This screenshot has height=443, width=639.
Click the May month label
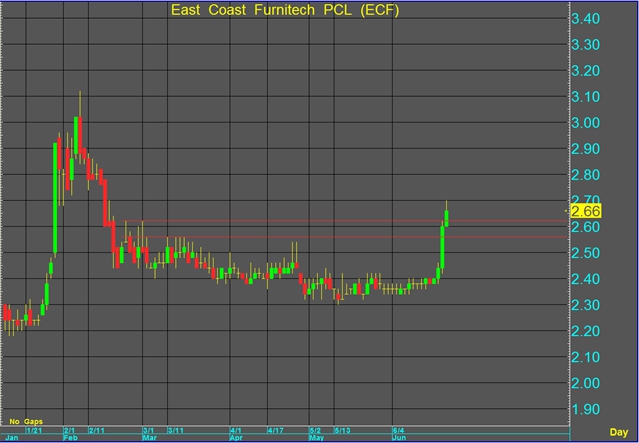tap(317, 438)
